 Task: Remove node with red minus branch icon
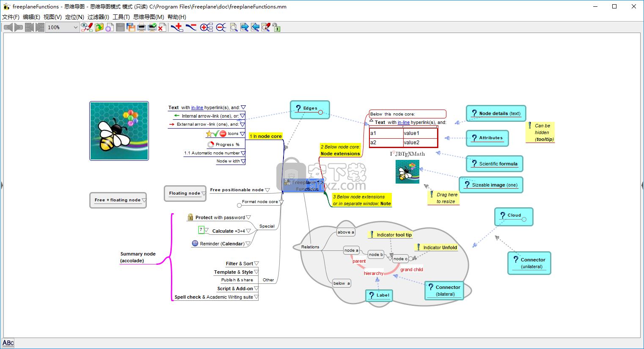tap(191, 27)
